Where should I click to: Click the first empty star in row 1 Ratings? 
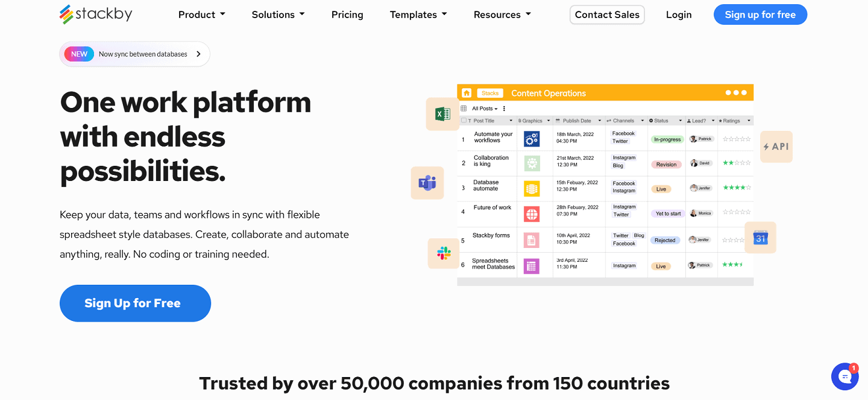[726, 138]
